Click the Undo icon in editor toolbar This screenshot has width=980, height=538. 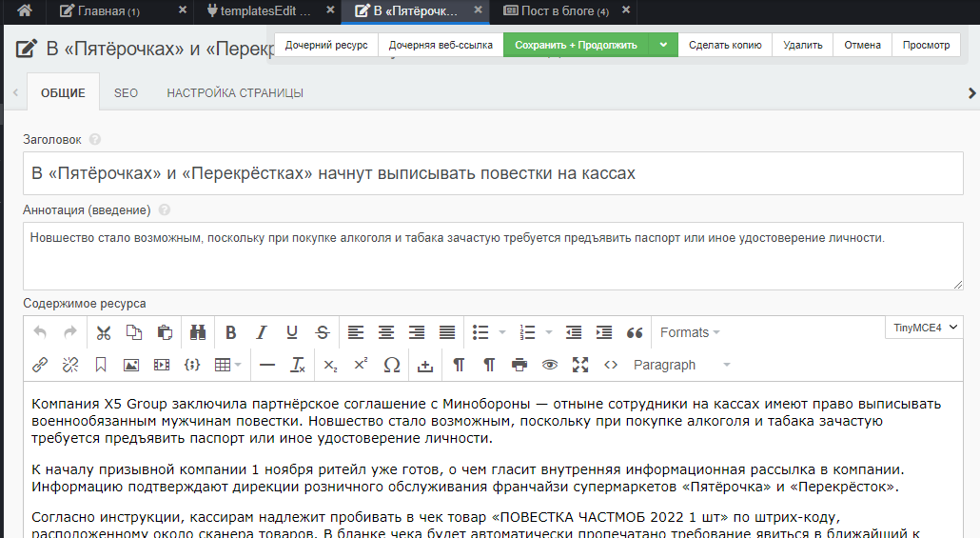click(40, 332)
